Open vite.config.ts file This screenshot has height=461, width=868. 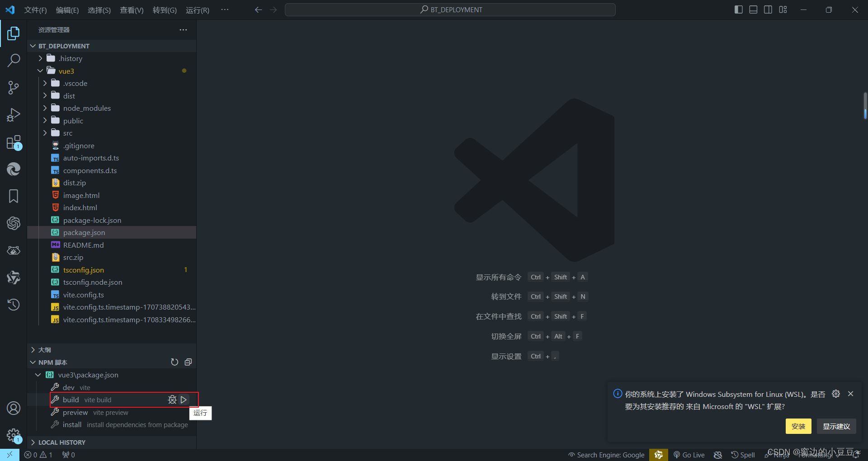(x=112, y=295)
